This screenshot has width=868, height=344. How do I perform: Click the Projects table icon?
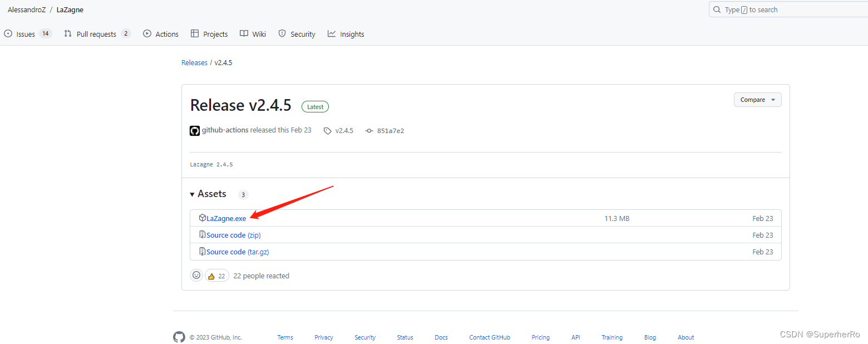[195, 33]
